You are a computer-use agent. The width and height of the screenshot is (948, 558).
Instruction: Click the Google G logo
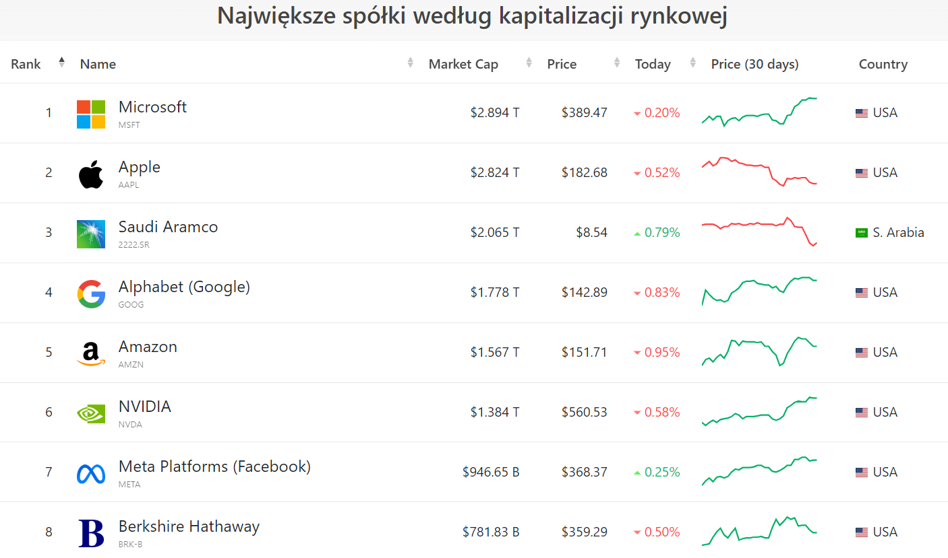coord(91,294)
